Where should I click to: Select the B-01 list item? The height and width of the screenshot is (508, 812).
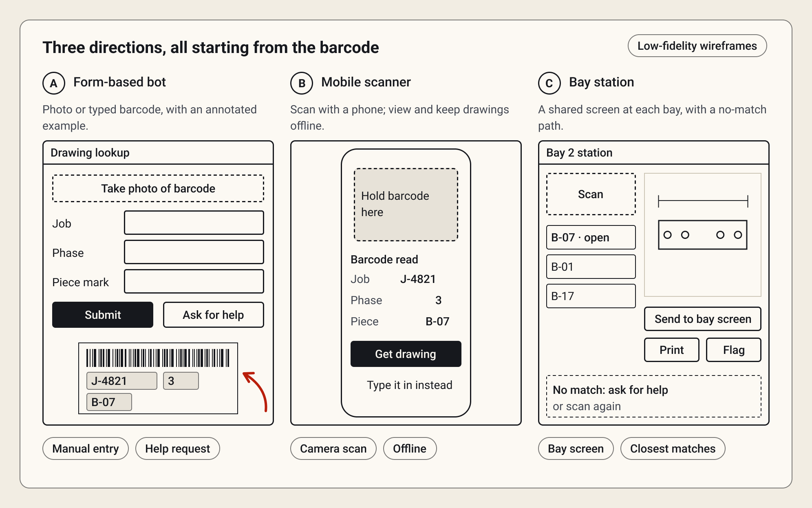point(591,267)
